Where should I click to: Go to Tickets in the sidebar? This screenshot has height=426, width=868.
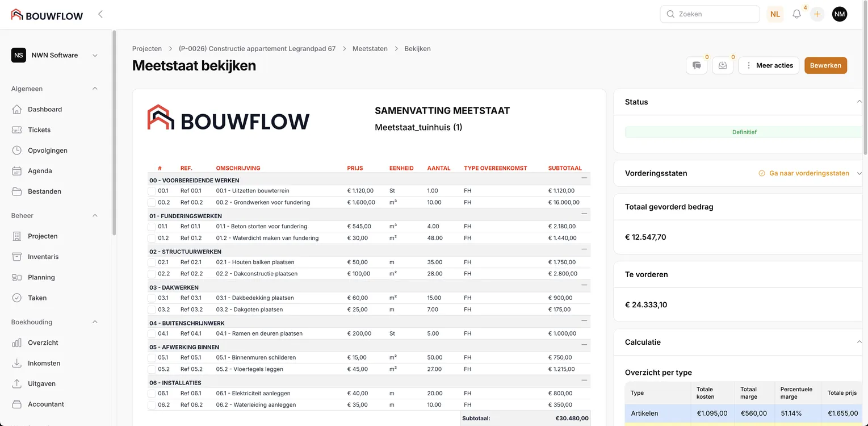[39, 130]
